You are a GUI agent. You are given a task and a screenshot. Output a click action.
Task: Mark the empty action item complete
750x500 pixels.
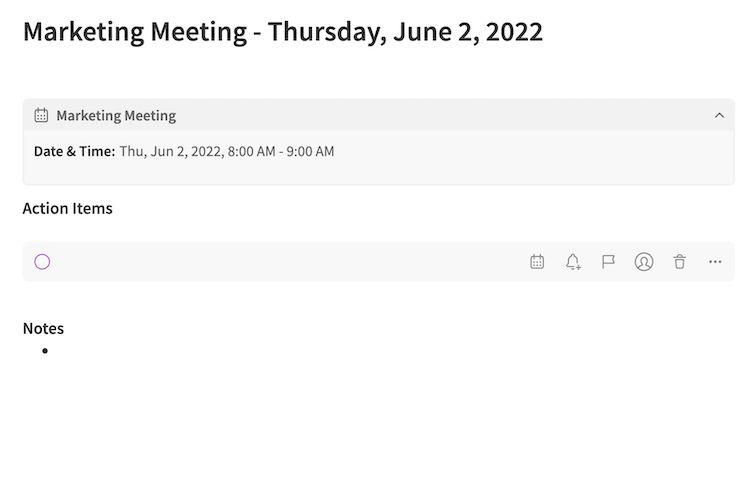[42, 262]
